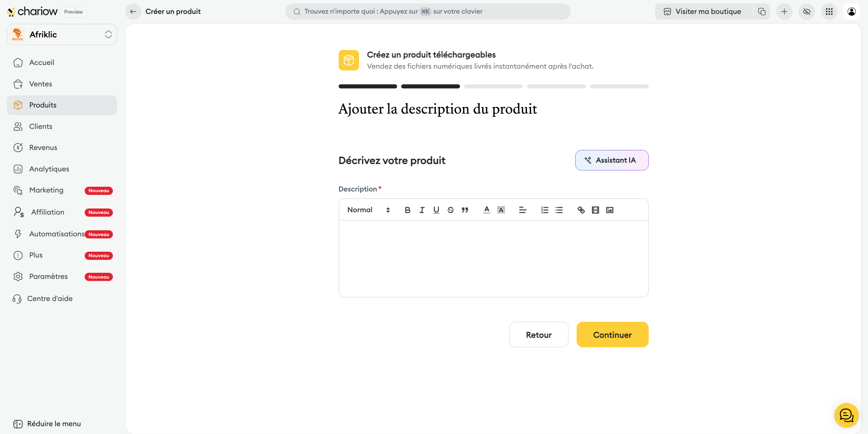
Task: Toggle the crossed-eye visibility icon in header
Action: pyautogui.click(x=806, y=12)
